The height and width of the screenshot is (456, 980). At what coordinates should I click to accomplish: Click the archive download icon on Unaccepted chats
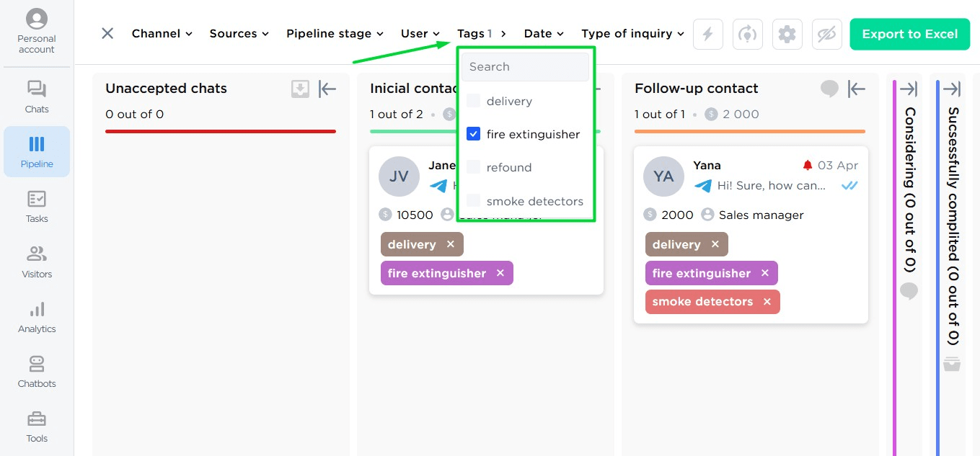[300, 89]
